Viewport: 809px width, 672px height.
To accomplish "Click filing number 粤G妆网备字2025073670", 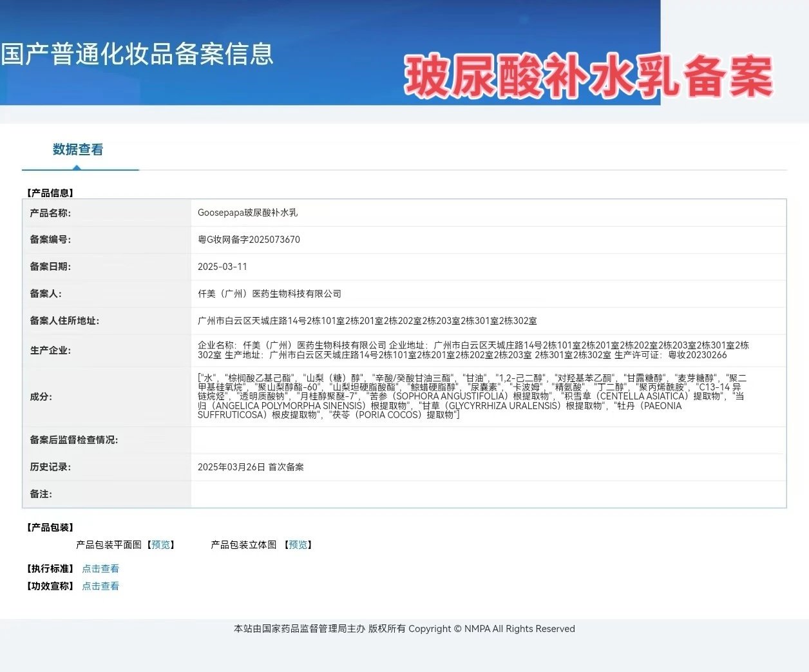I will [249, 240].
